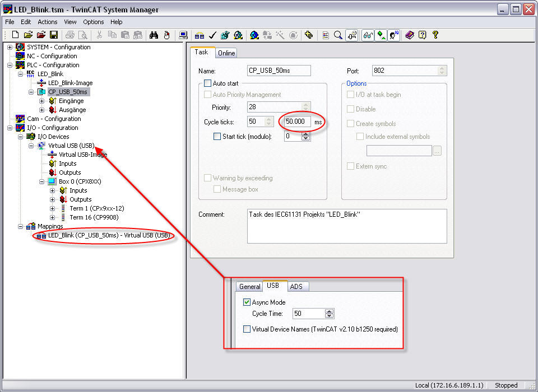Click the Name field containing CP_USB_50ms
Viewport: 538px width, 392px height.
279,71
